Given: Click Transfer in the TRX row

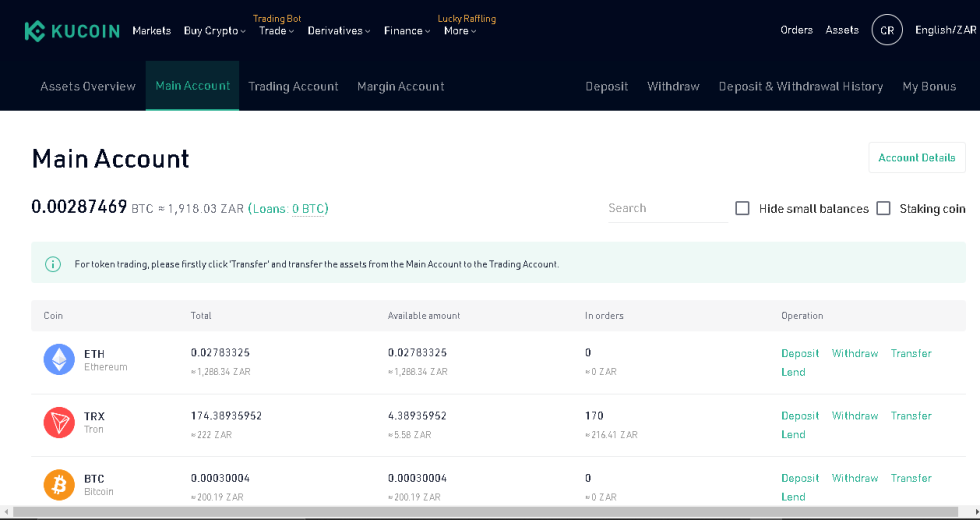Looking at the screenshot, I should pos(911,416).
